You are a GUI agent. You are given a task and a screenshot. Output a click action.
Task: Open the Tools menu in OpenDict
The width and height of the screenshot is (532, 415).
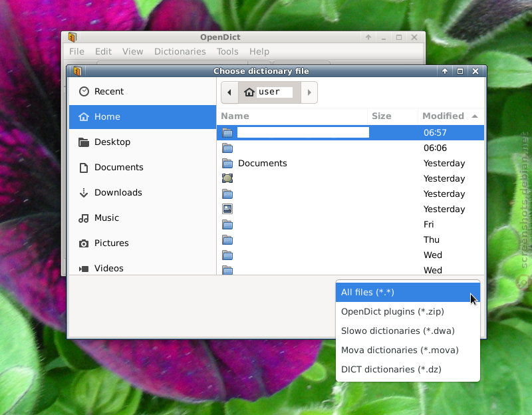[x=227, y=52]
